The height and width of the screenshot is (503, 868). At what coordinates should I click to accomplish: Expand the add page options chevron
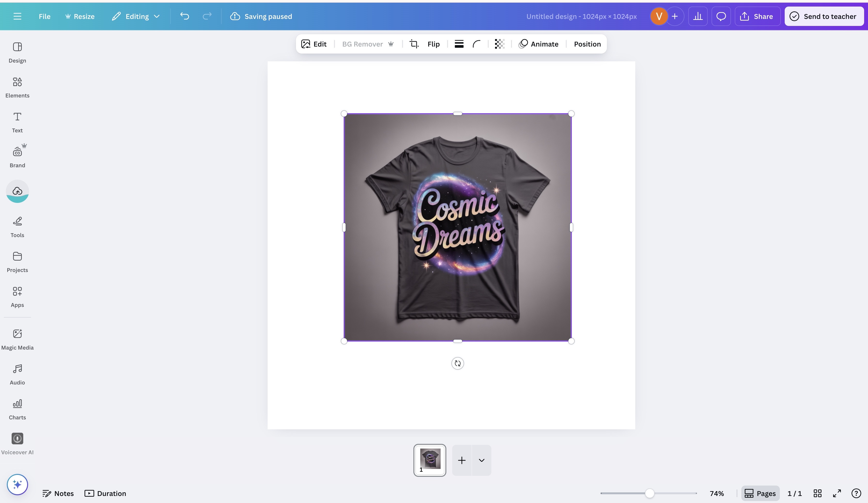click(x=481, y=460)
